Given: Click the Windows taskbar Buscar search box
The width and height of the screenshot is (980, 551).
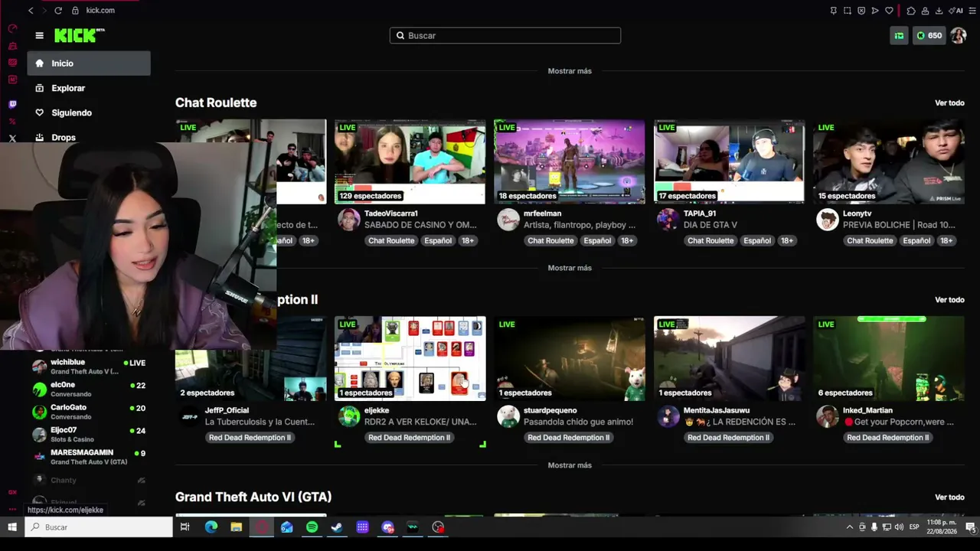Looking at the screenshot, I should (100, 527).
